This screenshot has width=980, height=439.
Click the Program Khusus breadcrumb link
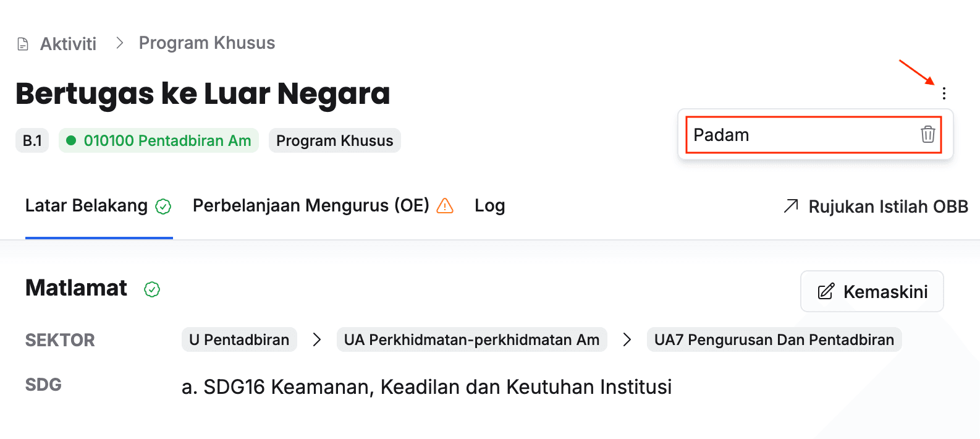[x=207, y=43]
